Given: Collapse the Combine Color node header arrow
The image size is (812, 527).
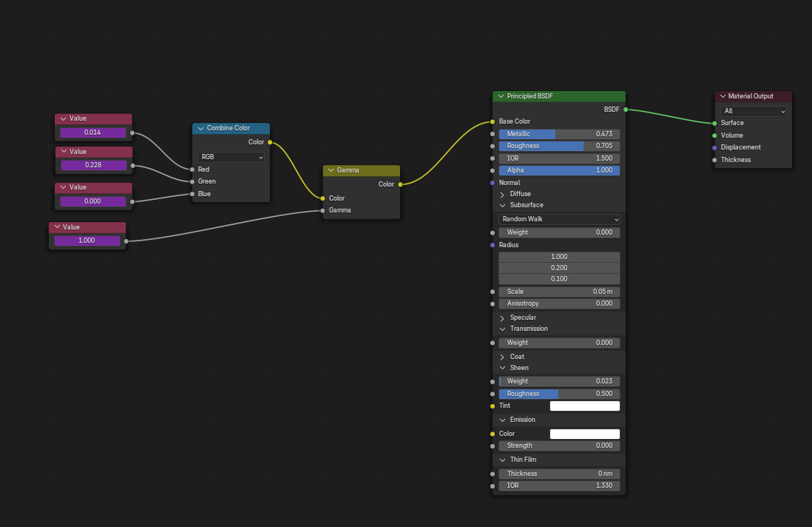Looking at the screenshot, I should click(x=200, y=129).
